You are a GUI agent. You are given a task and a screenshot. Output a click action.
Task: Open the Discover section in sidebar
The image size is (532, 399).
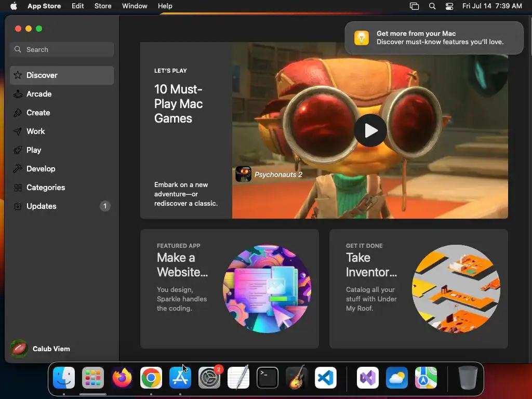[62, 75]
